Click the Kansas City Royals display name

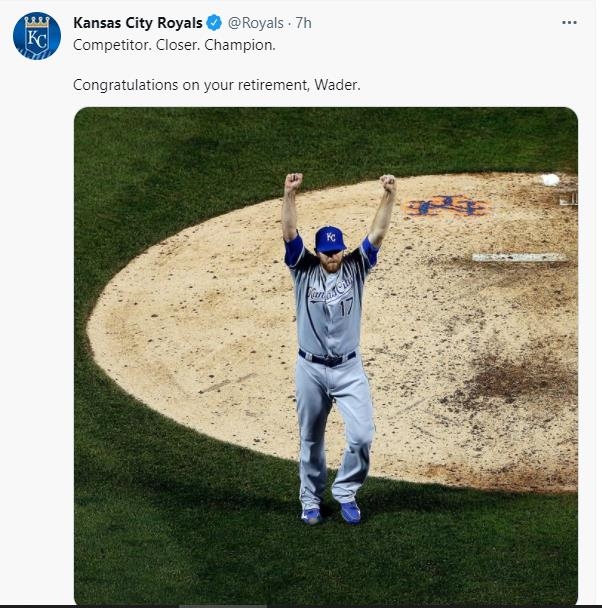137,23
